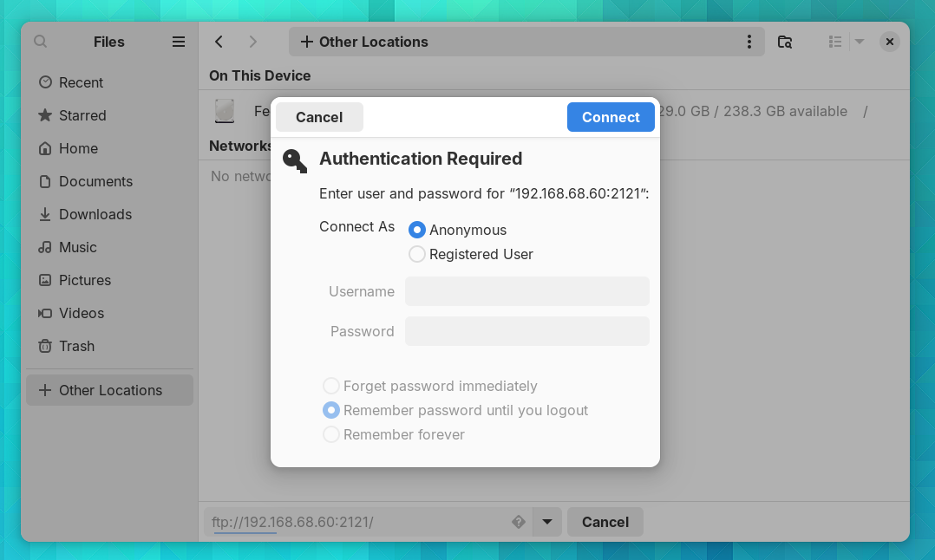Cancel the authentication dialog
This screenshot has width=935, height=560.
point(319,117)
